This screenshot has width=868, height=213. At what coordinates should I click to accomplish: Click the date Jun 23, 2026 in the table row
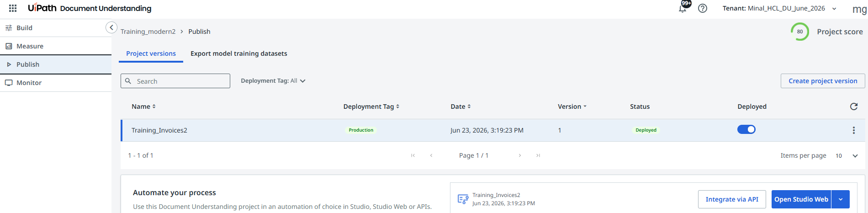487,130
